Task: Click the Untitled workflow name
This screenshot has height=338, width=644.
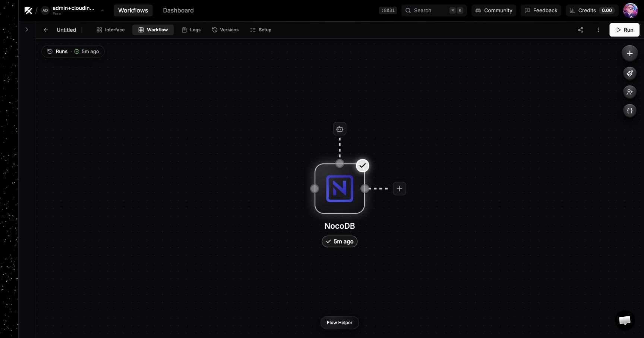Action: tap(66, 30)
